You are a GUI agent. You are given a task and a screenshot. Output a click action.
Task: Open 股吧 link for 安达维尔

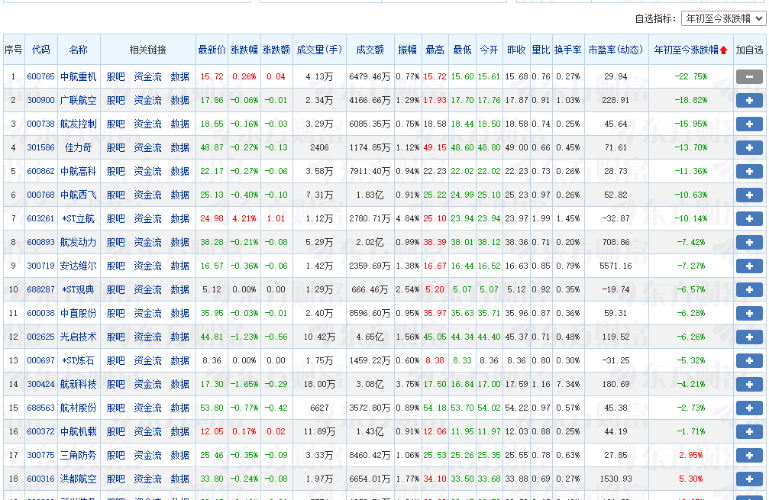[x=116, y=266]
